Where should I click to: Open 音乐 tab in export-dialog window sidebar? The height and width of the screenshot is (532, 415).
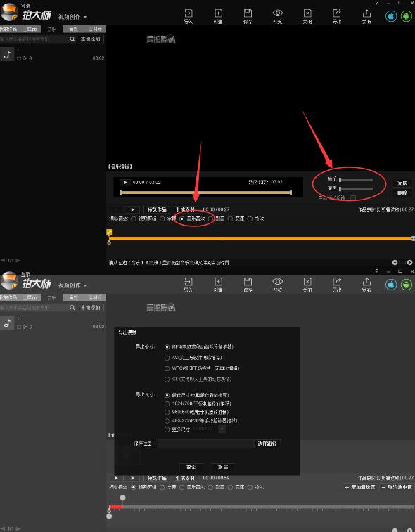point(51,297)
